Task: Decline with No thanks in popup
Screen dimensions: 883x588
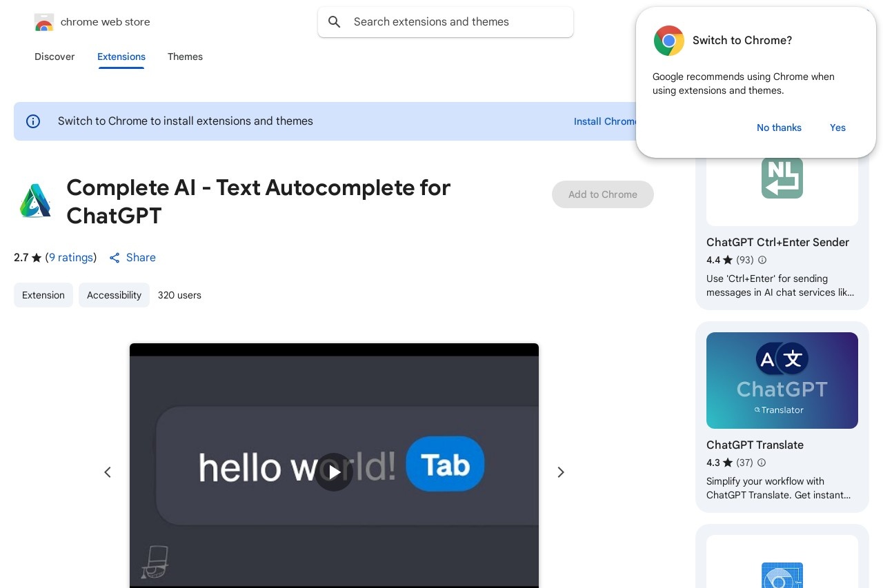Action: coord(779,128)
